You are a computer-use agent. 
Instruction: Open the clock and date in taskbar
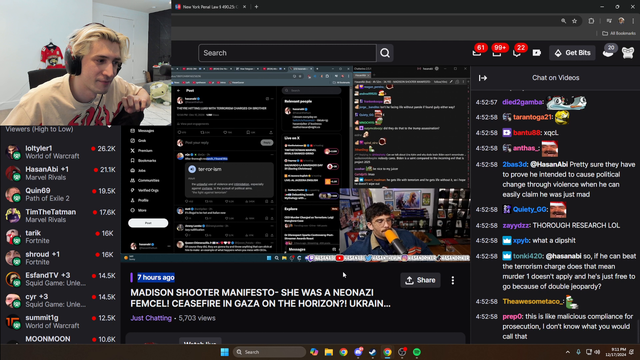617,352
